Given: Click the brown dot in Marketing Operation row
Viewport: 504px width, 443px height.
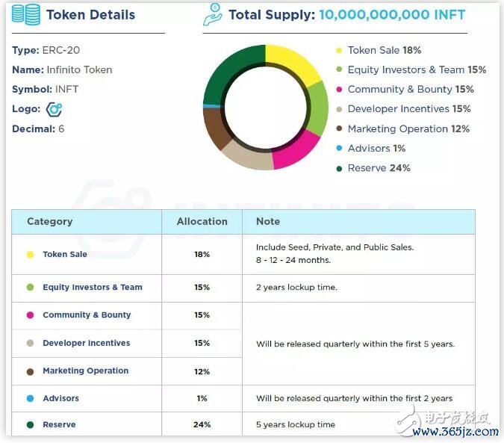Looking at the screenshot, I should (30, 372).
